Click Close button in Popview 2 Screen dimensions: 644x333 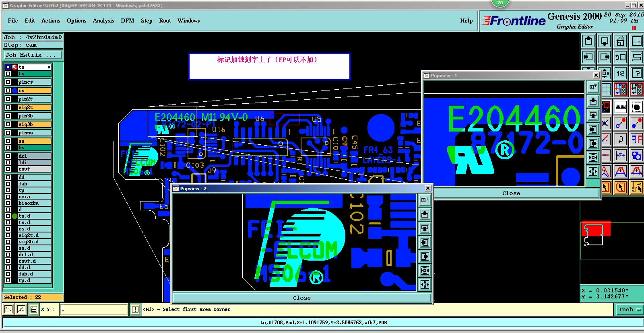tap(302, 298)
